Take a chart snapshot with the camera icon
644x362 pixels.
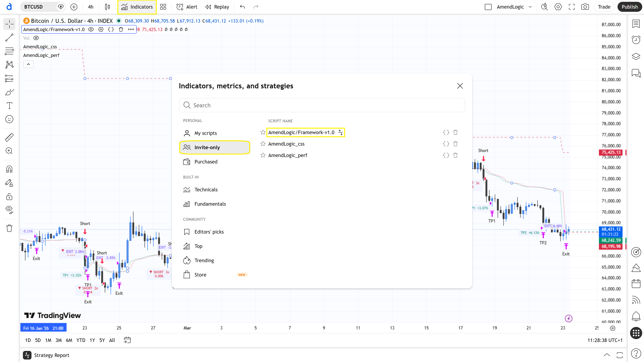pos(585,7)
